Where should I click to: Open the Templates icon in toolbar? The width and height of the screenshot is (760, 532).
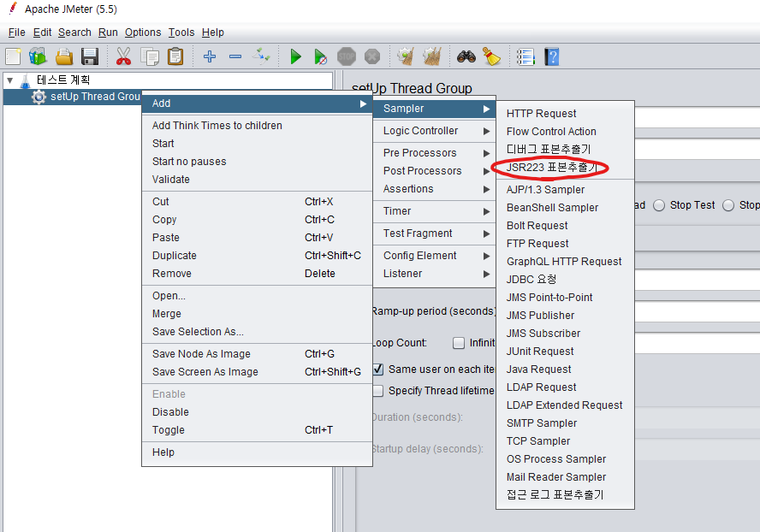[38, 56]
